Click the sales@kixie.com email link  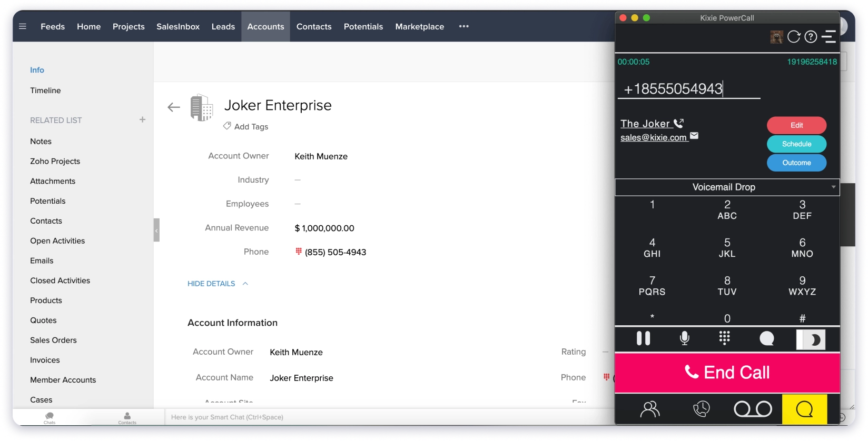click(x=654, y=137)
